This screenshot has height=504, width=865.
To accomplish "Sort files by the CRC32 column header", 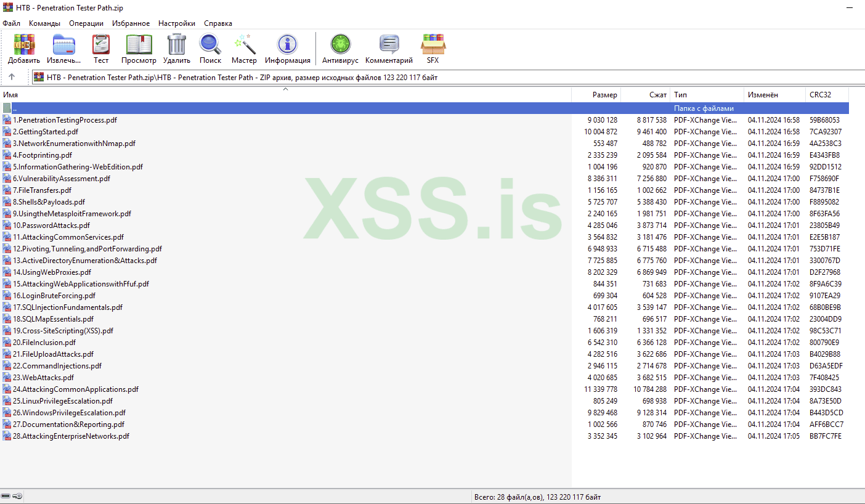I will [x=827, y=95].
